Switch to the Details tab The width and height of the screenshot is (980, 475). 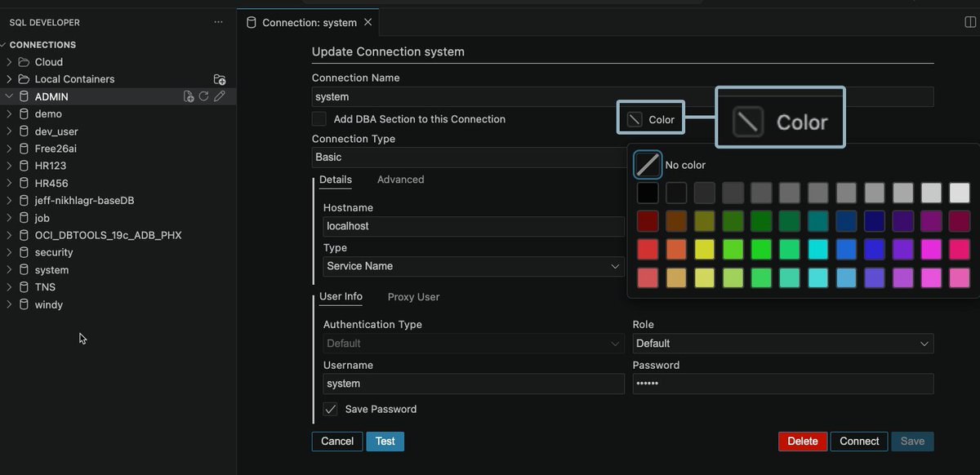336,180
